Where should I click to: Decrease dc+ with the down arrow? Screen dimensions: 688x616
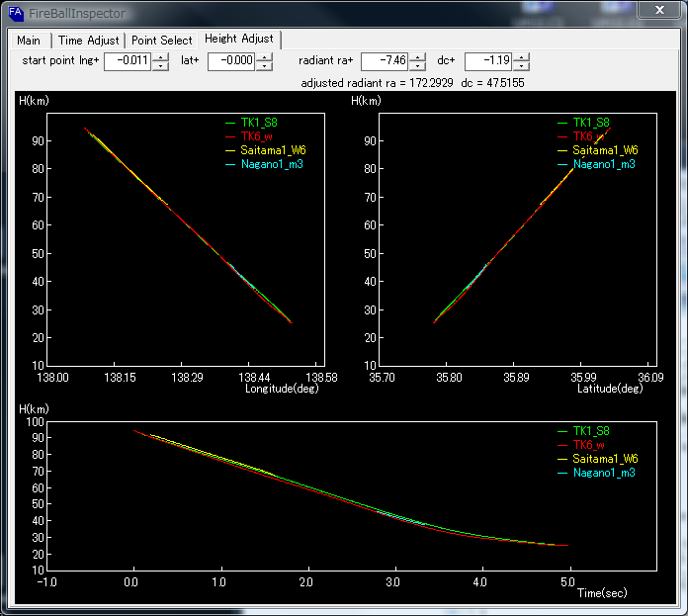[x=522, y=66]
